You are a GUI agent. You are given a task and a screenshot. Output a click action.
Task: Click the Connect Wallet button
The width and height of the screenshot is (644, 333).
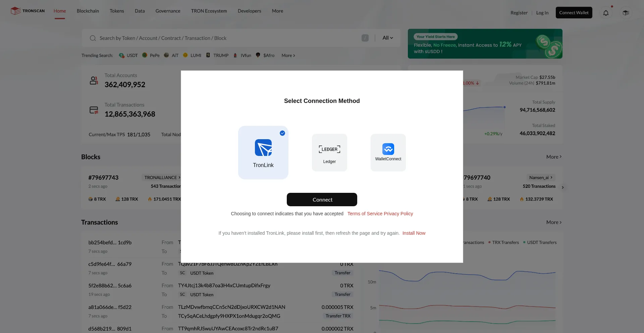(x=574, y=13)
